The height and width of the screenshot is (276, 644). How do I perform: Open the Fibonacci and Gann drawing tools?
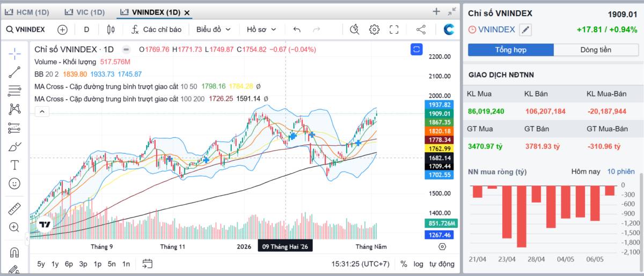pos(14,91)
